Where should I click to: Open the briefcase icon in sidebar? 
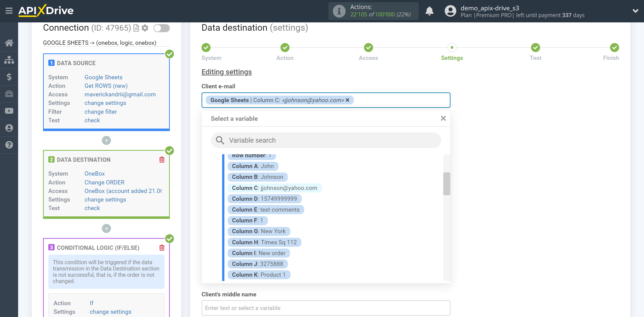[x=9, y=94]
